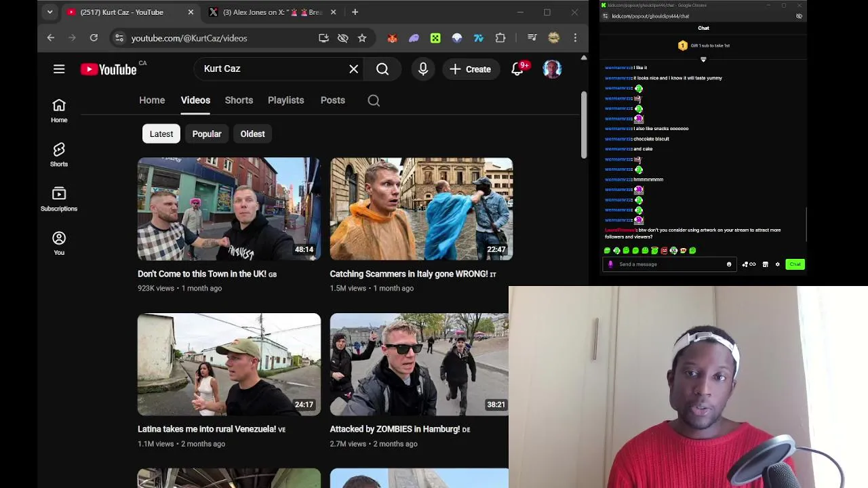The height and width of the screenshot is (488, 868).
Task: Switch to the Alex Jones on X tab
Action: [273, 12]
